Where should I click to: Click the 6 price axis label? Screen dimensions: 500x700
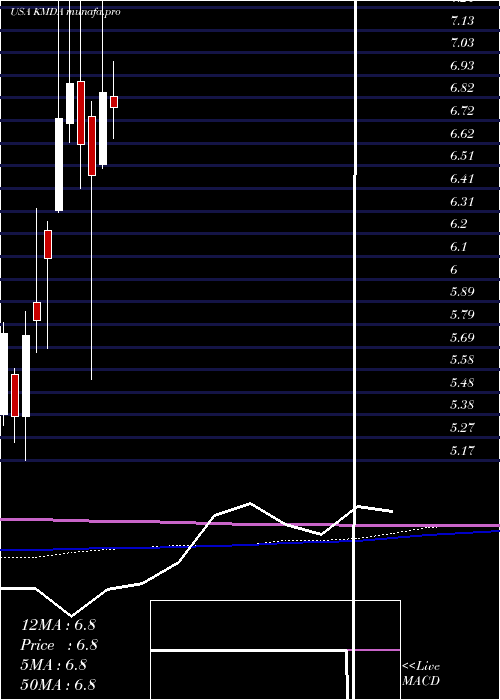[x=454, y=269]
